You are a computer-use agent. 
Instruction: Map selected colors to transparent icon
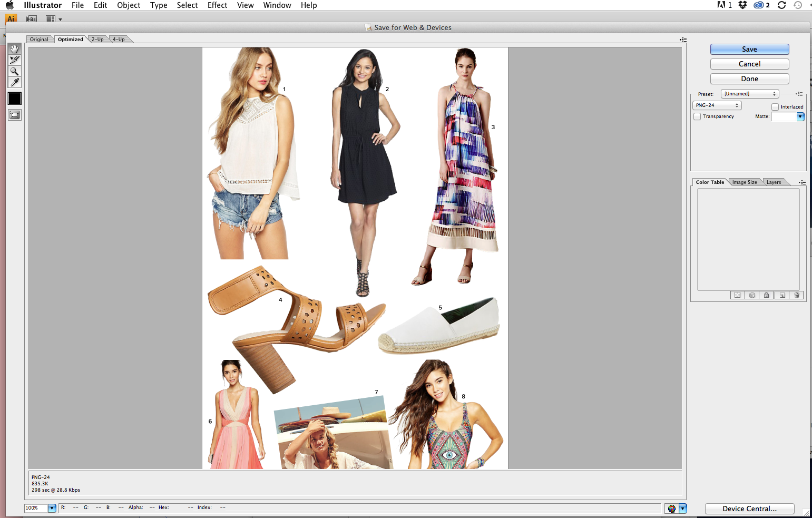738,295
